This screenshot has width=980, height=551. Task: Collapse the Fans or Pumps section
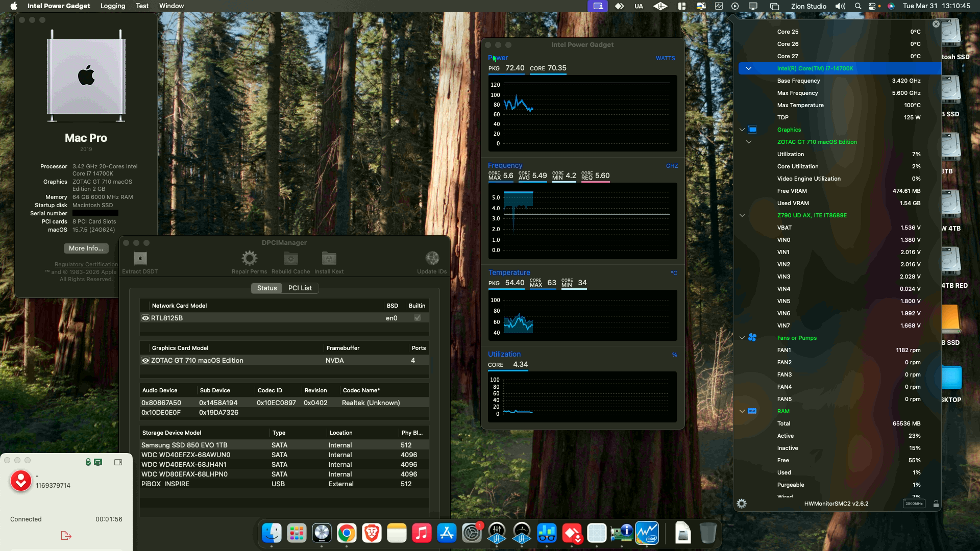point(742,338)
